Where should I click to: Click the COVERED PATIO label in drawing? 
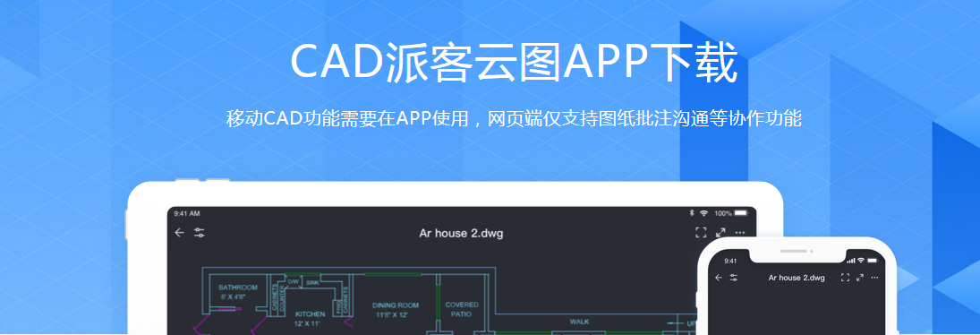[x=462, y=309]
